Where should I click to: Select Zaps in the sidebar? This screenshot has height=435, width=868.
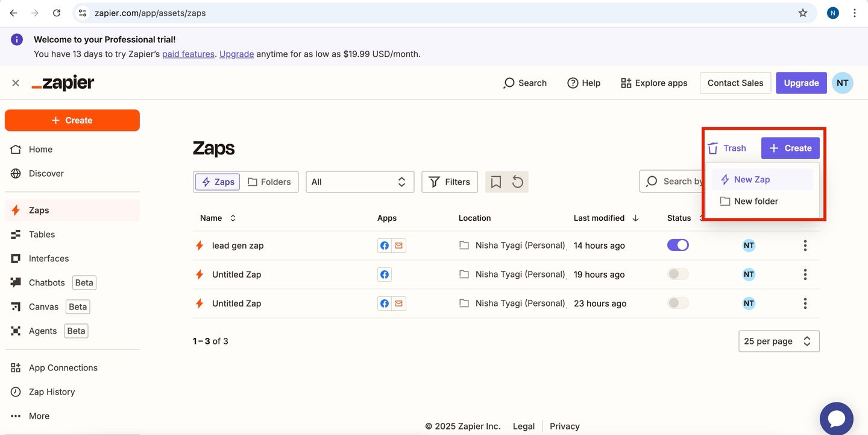pyautogui.click(x=72, y=210)
